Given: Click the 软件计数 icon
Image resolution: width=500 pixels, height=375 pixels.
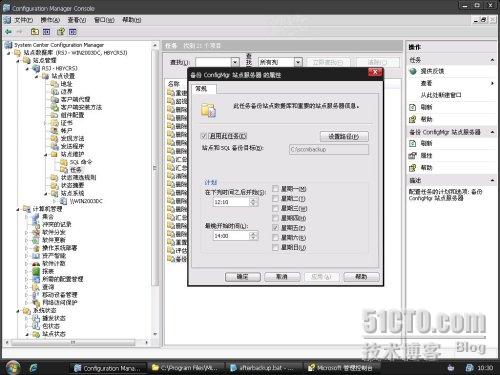Looking at the screenshot, I should (x=36, y=264).
